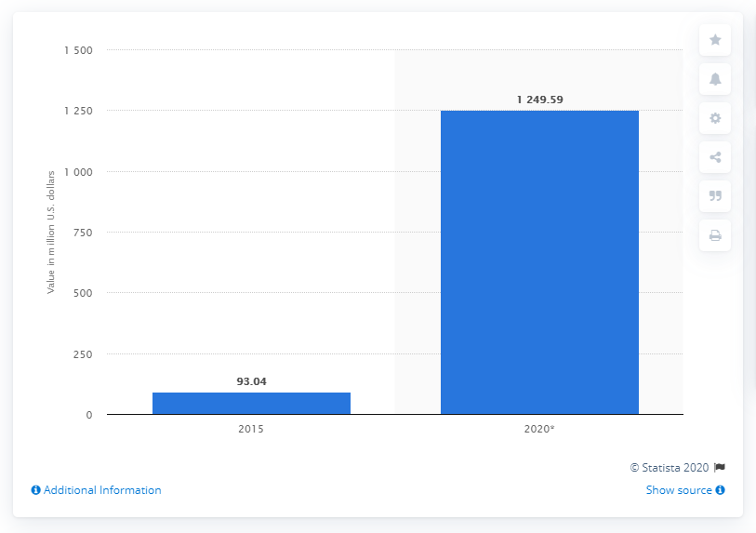The height and width of the screenshot is (533, 756).
Task: Click the quotation citation icon
Action: (715, 196)
